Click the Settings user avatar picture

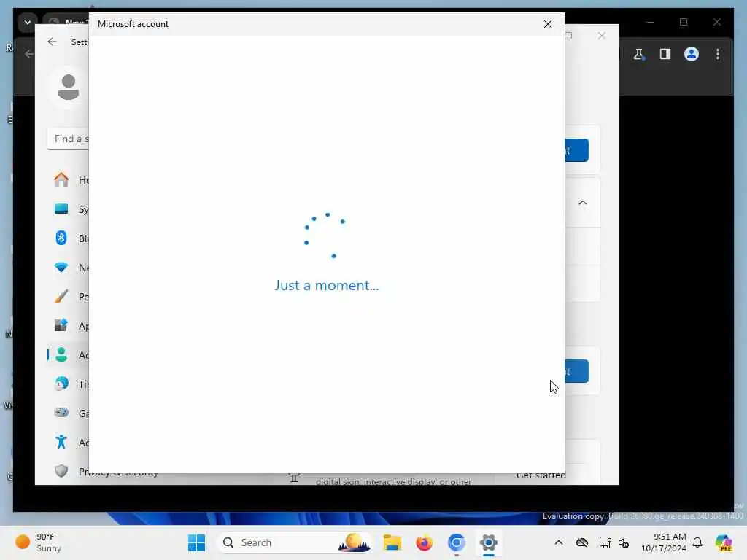tap(69, 87)
